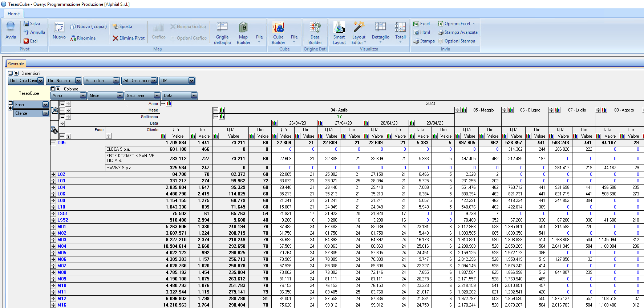Click the chart icon beside Anno 2023
644x308 pixels.
[169, 104]
